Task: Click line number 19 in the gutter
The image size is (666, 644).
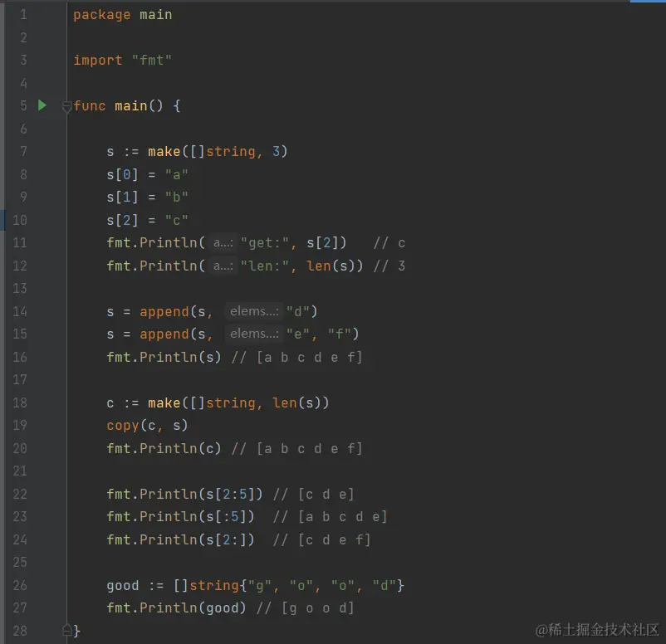Action: coord(20,426)
